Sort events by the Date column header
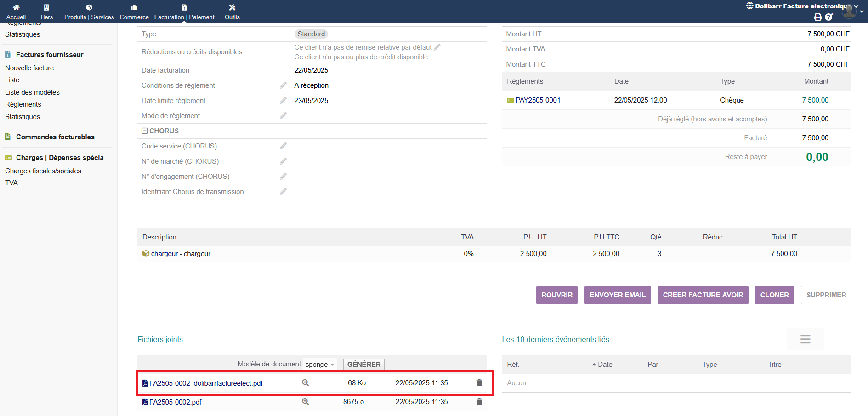868x416 pixels. (605, 365)
